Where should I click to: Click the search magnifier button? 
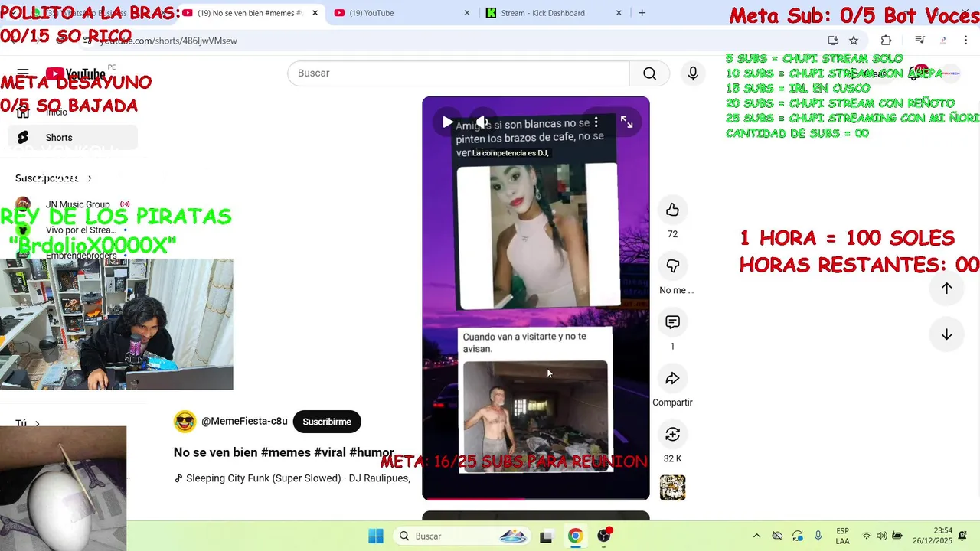649,73
